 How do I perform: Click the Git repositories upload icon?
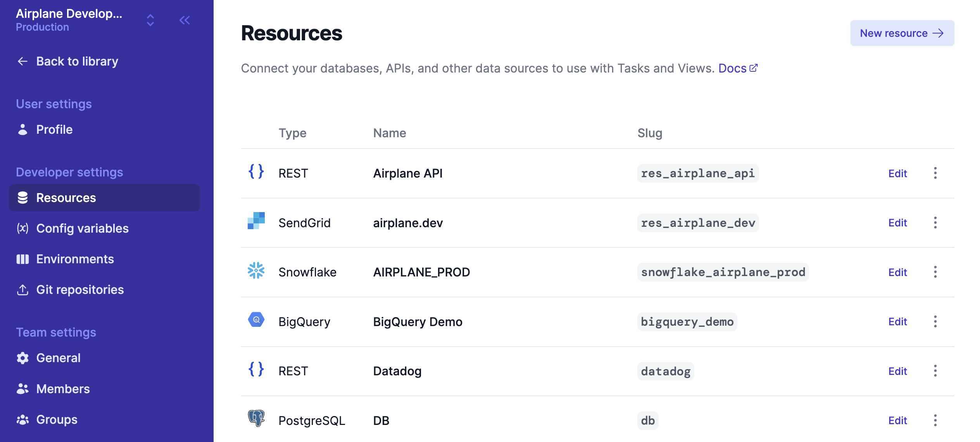coord(22,290)
